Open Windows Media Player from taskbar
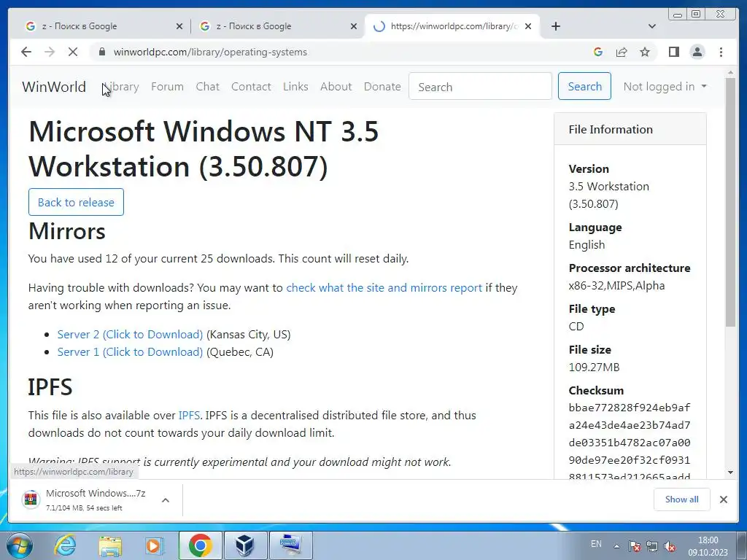Image resolution: width=747 pixels, height=560 pixels. pos(154,545)
